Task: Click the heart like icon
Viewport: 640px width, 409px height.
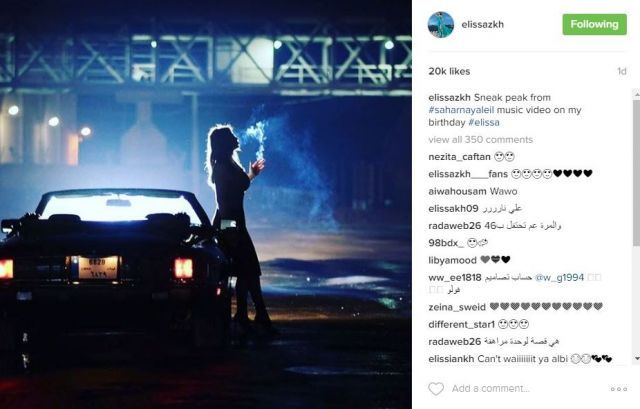Action: click(x=436, y=388)
